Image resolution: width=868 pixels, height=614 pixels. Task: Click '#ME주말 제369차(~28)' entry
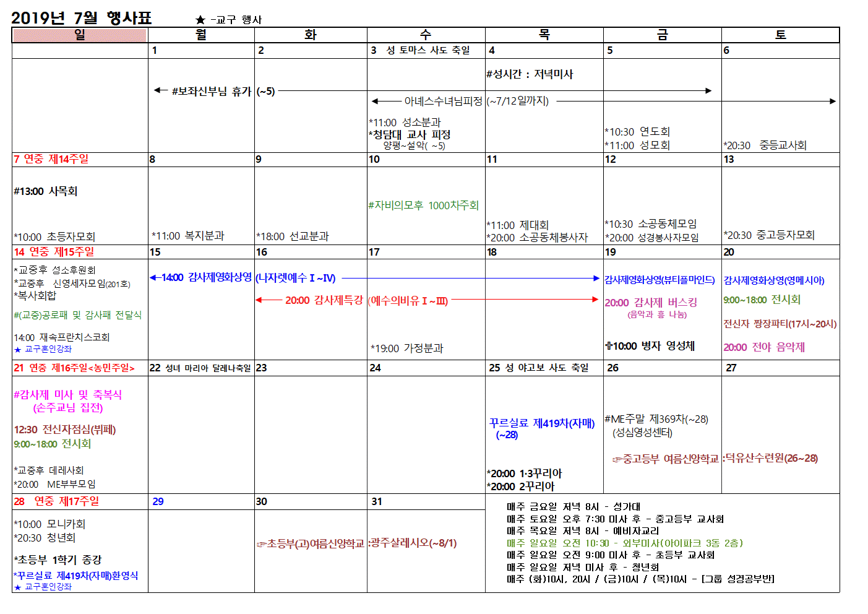(x=656, y=419)
